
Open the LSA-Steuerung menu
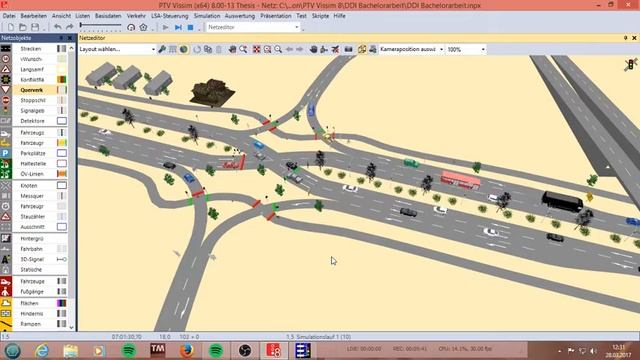pyautogui.click(x=170, y=16)
